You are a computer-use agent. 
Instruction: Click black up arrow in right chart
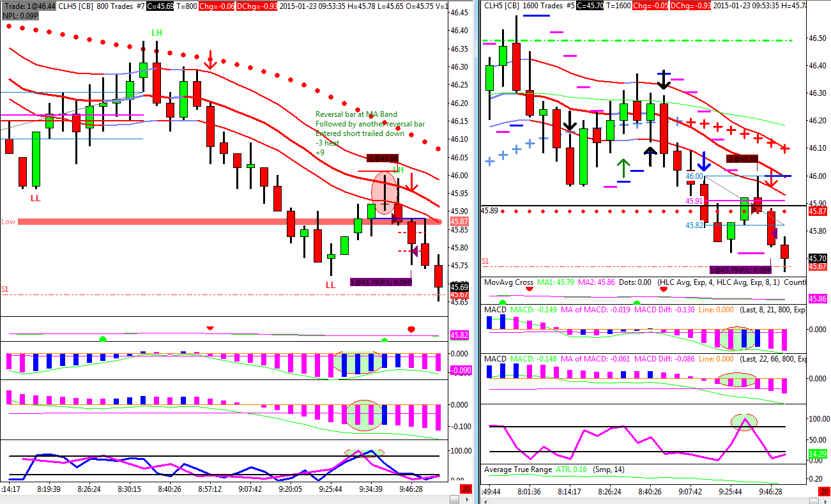(650, 155)
